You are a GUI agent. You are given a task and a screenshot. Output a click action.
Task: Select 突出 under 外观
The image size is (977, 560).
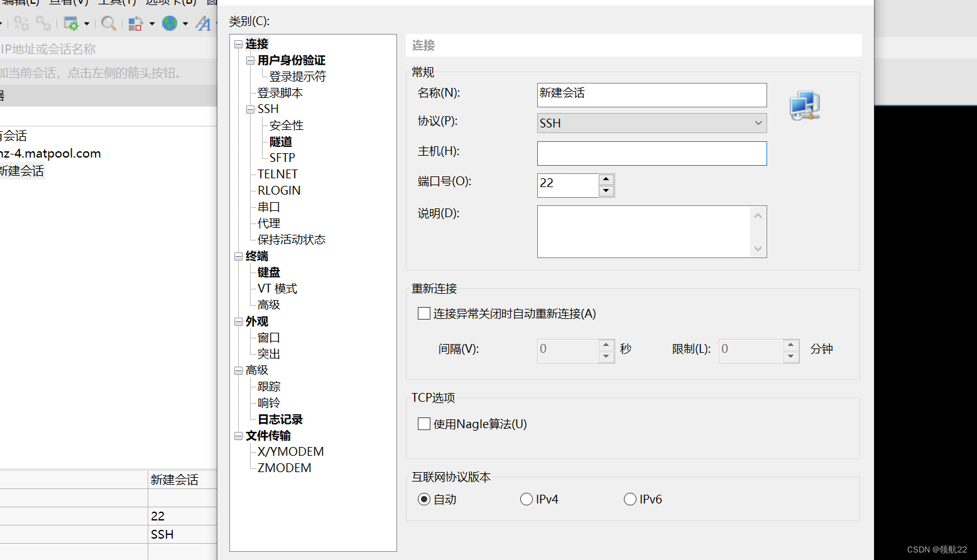click(x=269, y=354)
